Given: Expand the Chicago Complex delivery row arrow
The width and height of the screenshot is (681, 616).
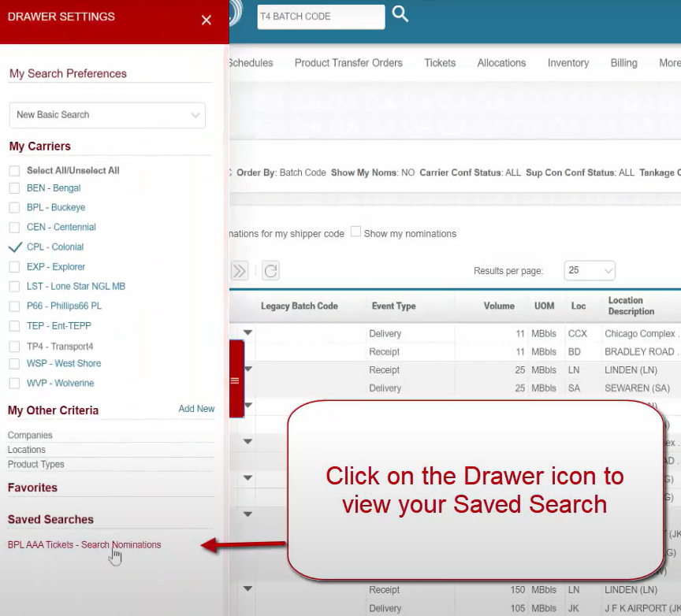Looking at the screenshot, I should [247, 333].
